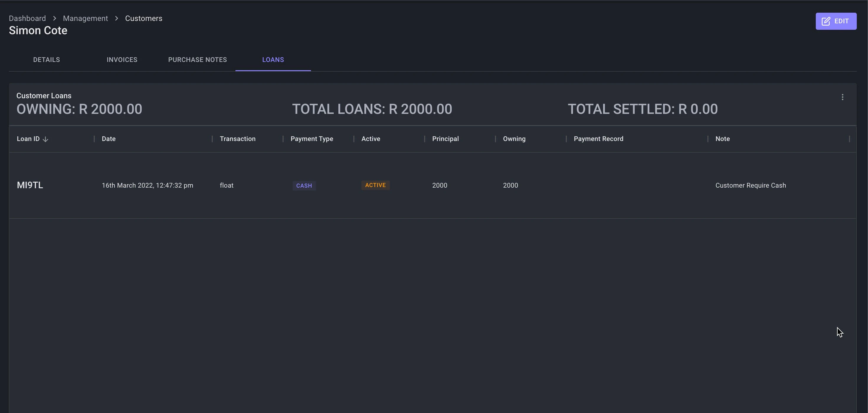Select the Purchase Notes tab

point(197,60)
